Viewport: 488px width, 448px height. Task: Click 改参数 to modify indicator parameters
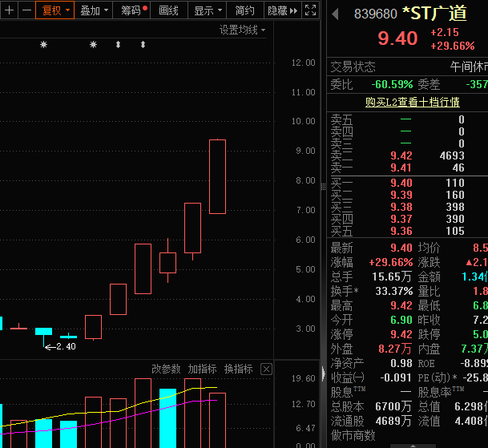point(167,369)
